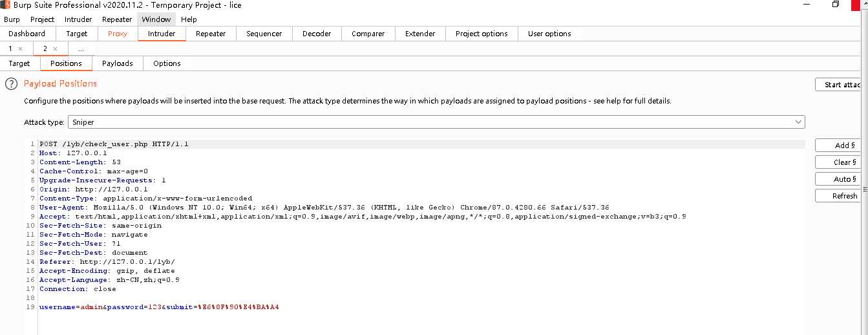Switch to the Proxy tab

point(118,34)
